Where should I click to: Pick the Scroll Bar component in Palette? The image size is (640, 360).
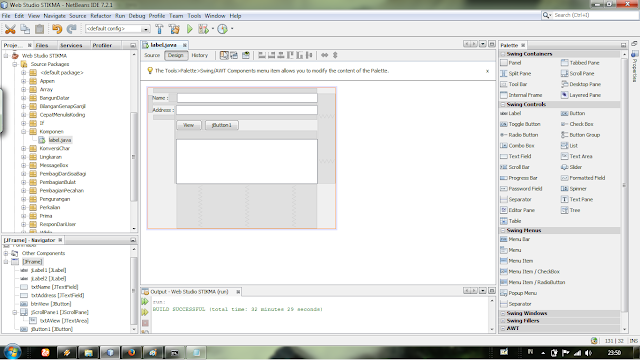click(x=515, y=167)
